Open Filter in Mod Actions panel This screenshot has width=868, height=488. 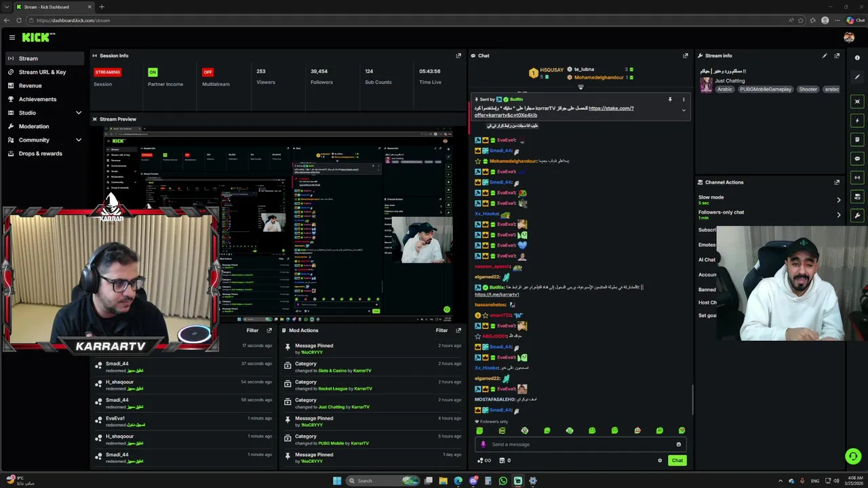pyautogui.click(x=441, y=330)
